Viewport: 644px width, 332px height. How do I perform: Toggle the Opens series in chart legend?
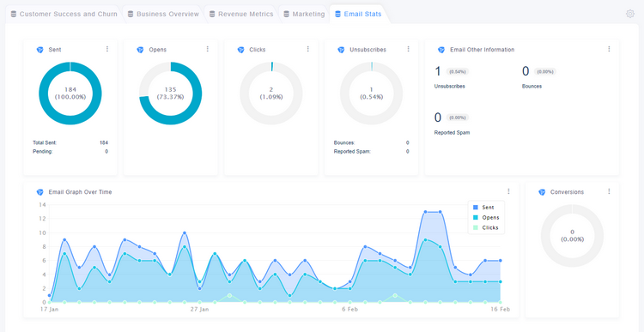click(x=486, y=218)
